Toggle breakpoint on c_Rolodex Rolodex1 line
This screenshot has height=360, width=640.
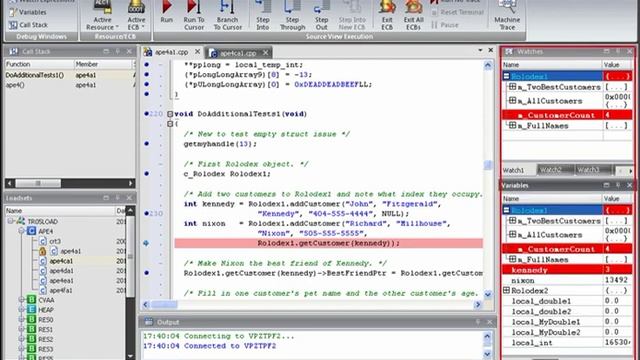[147, 173]
